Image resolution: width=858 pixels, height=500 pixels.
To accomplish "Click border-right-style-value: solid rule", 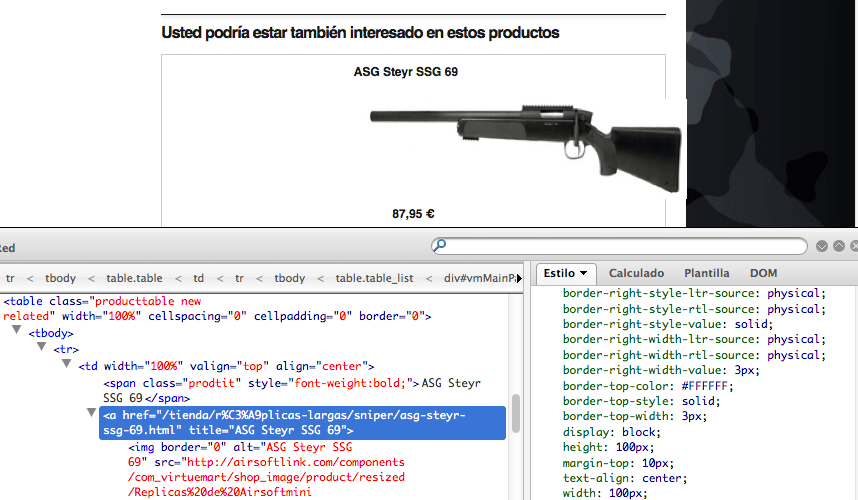I will (668, 324).
